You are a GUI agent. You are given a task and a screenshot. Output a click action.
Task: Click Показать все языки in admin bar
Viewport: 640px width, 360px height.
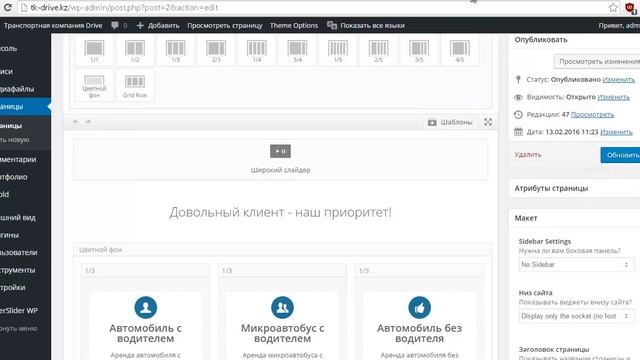[x=366, y=25]
